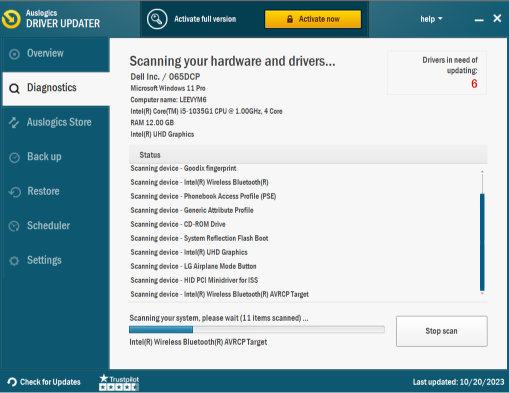This screenshot has width=509, height=393.
Task: Select the row Intel(R) Wireless Bluetooth(R)
Action: pyautogui.click(x=199, y=182)
